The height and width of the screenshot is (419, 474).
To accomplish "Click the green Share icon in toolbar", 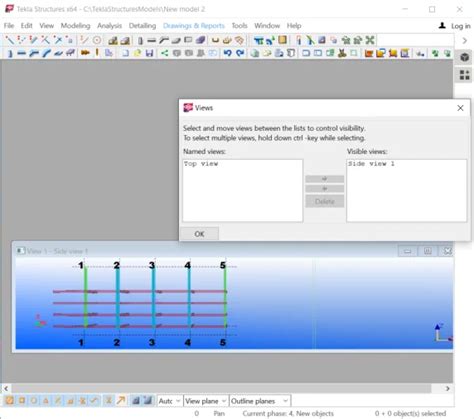I will 164,53.
